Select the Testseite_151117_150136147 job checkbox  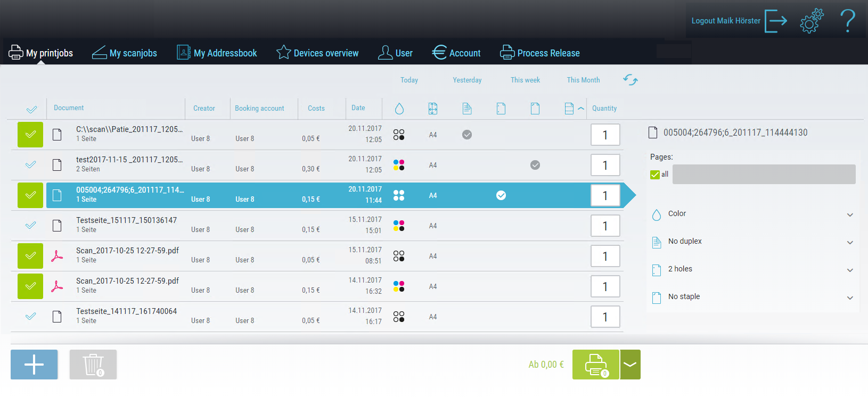[31, 226]
